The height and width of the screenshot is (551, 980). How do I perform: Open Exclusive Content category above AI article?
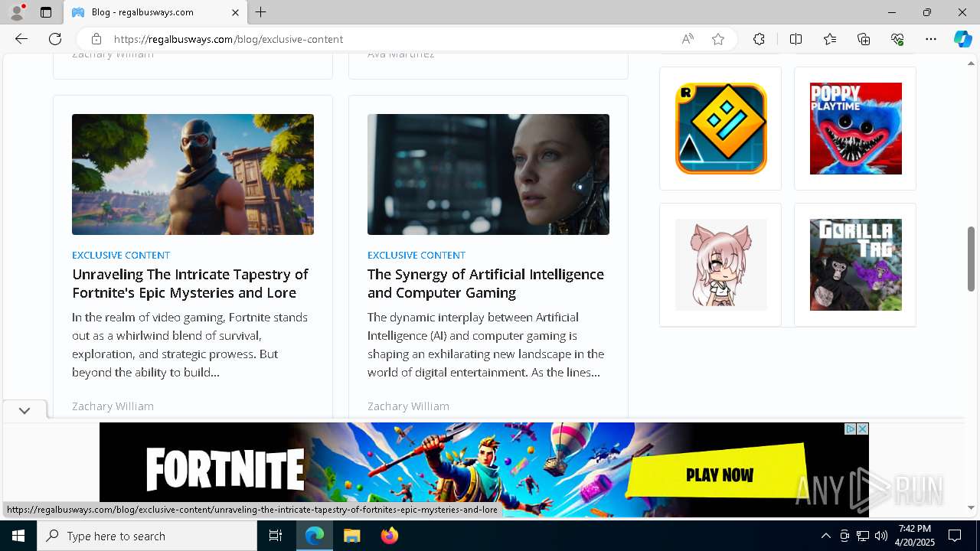416,255
